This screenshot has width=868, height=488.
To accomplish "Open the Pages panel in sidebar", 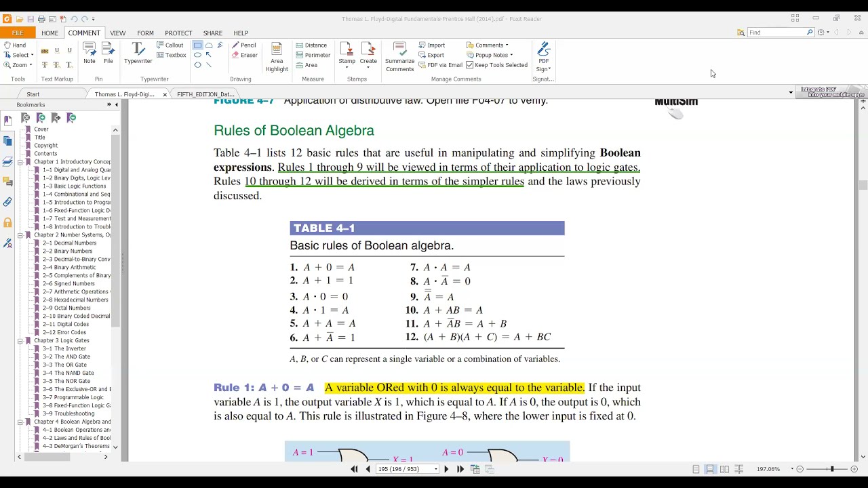I will pyautogui.click(x=7, y=140).
